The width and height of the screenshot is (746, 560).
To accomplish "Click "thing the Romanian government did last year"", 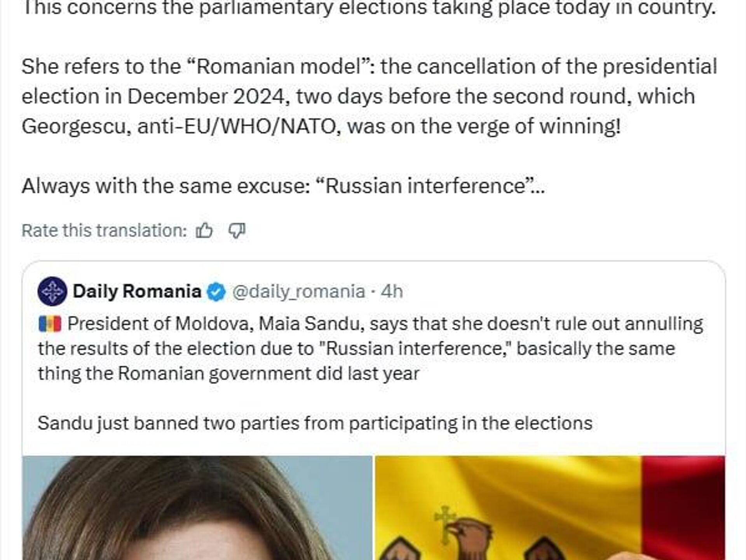I will (x=228, y=374).
